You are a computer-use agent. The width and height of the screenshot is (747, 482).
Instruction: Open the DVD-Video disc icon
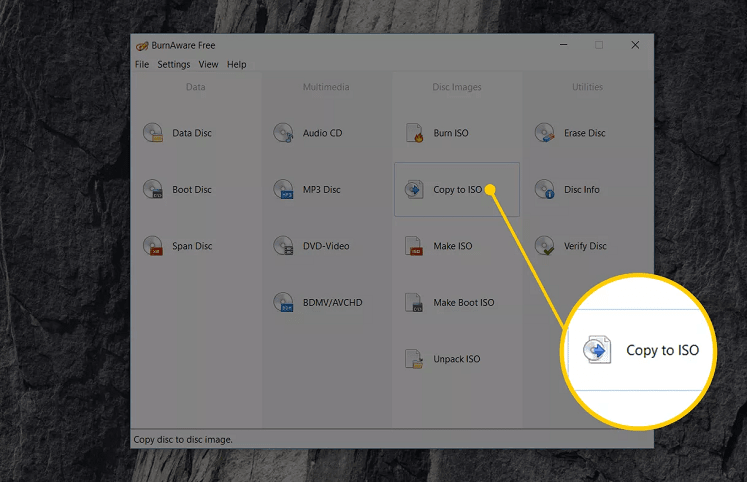283,246
